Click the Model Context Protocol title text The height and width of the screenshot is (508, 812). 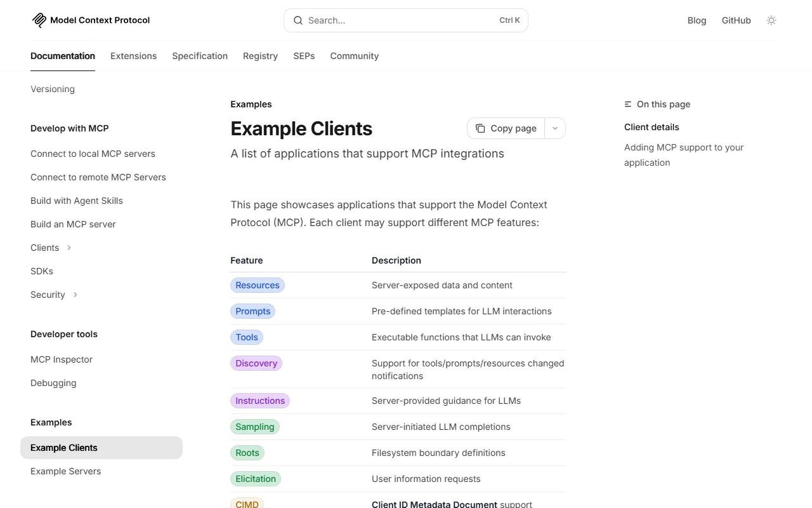click(x=100, y=20)
